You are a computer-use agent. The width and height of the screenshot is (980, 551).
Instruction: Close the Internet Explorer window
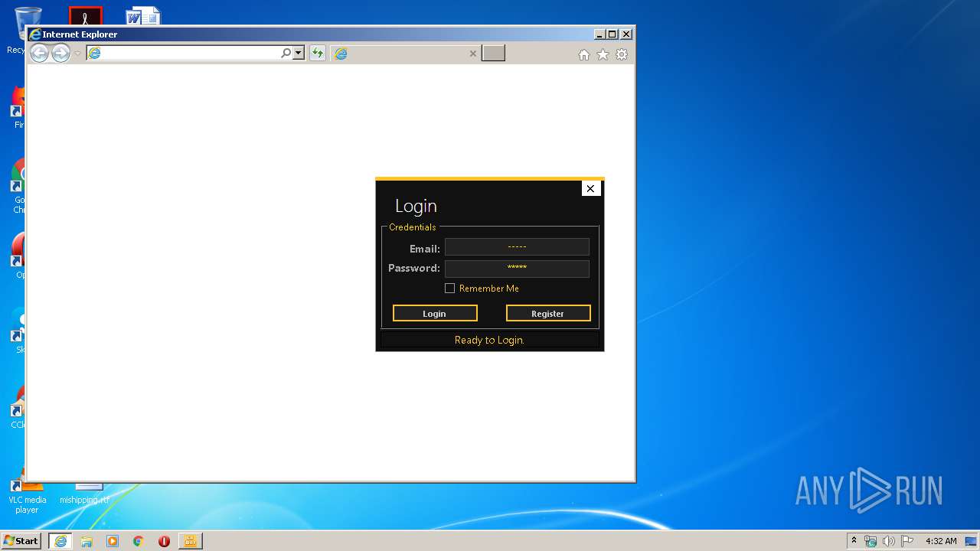626,34
